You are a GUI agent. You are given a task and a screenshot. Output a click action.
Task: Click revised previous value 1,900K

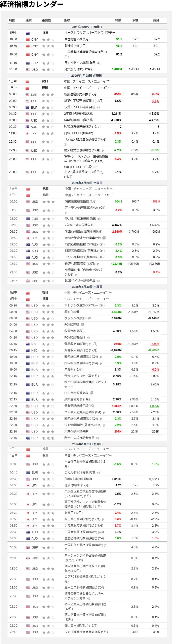[154, 406]
